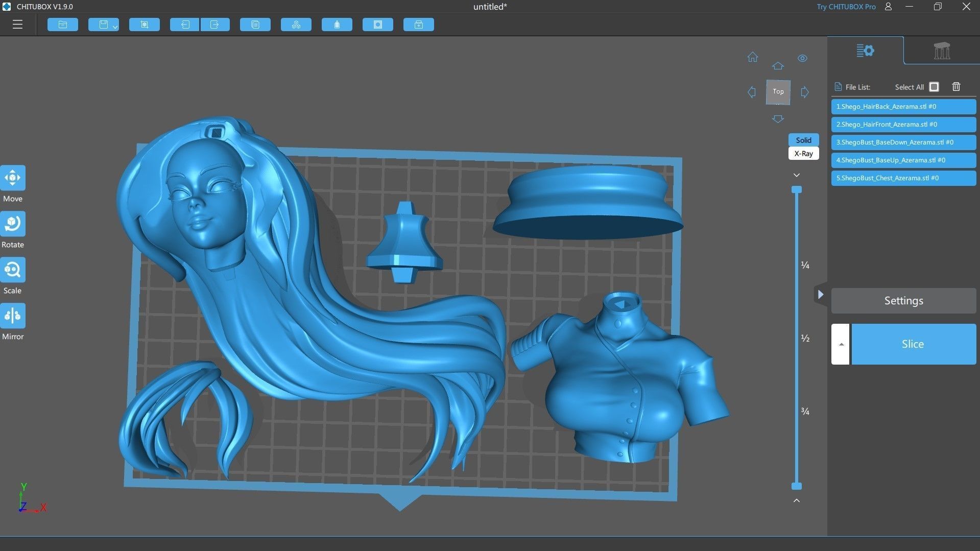
Task: Click the dig hole icon
Action: coord(378,25)
